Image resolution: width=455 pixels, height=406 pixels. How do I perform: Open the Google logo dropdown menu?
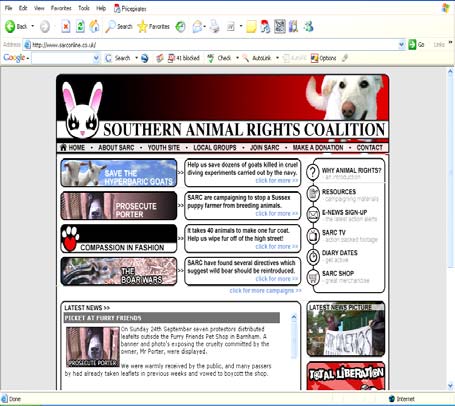(x=16, y=58)
